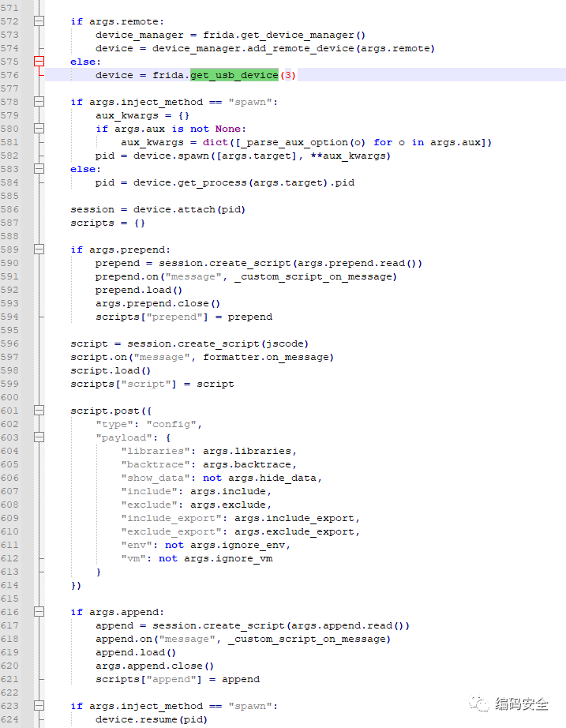
Task: Click 'args.ignore_vm' on line 612
Action: point(228,559)
